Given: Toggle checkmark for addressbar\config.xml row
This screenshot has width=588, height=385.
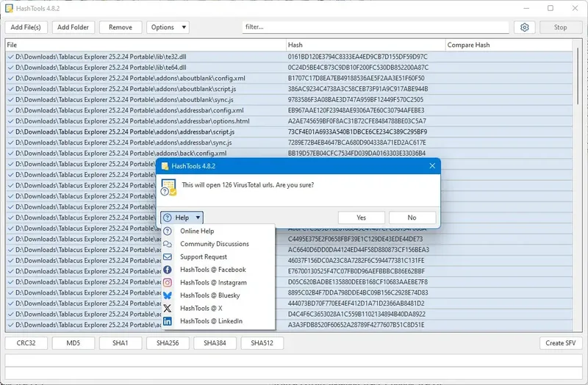Looking at the screenshot, I should click(x=10, y=111).
